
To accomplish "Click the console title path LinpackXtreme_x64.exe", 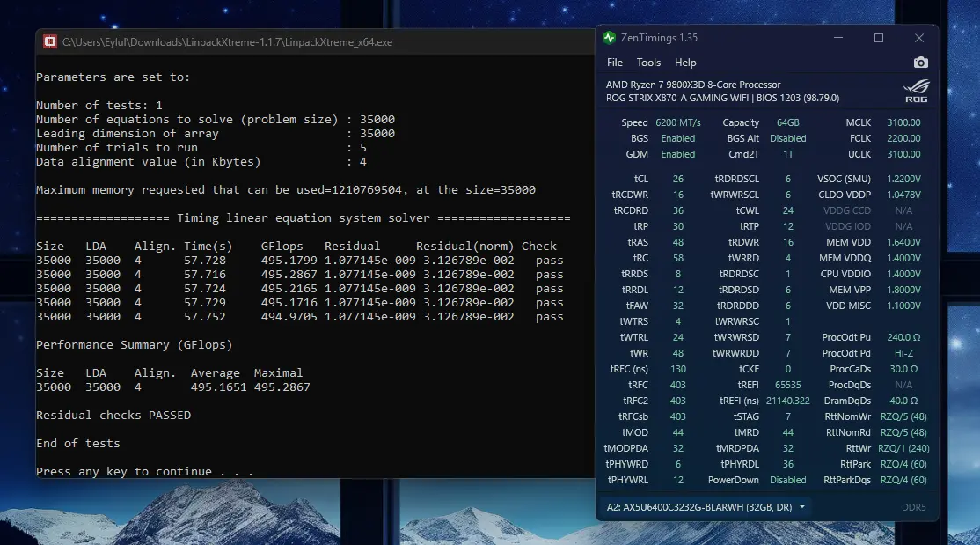I will click(x=228, y=42).
